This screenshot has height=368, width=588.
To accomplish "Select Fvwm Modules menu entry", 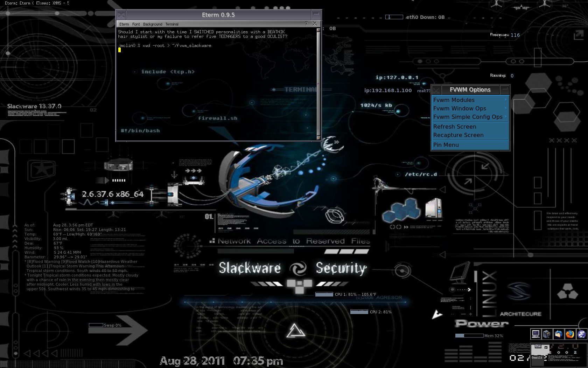I will coord(470,100).
